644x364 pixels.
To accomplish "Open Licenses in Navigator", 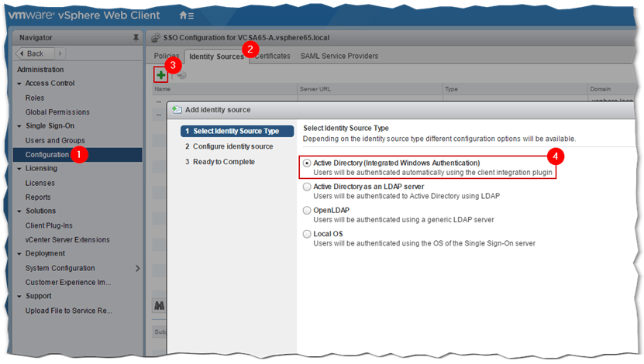I will click(40, 183).
